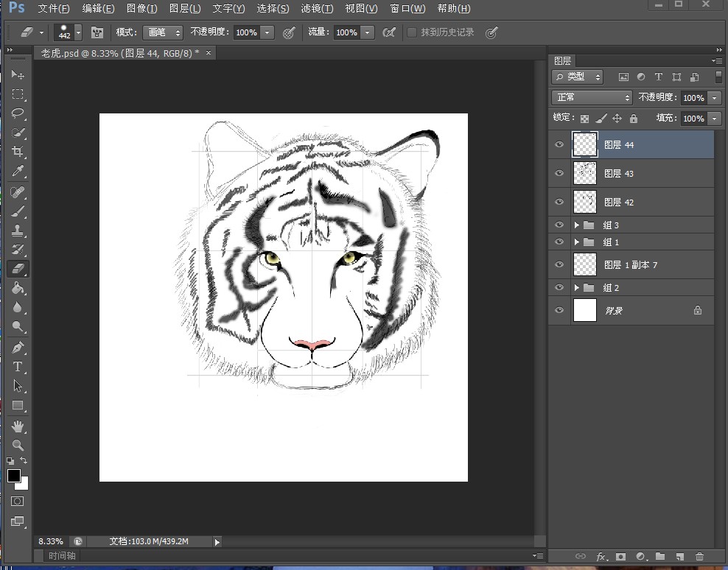This screenshot has height=570, width=728.
Task: Create a new layer in Layers panel
Action: coord(680,557)
